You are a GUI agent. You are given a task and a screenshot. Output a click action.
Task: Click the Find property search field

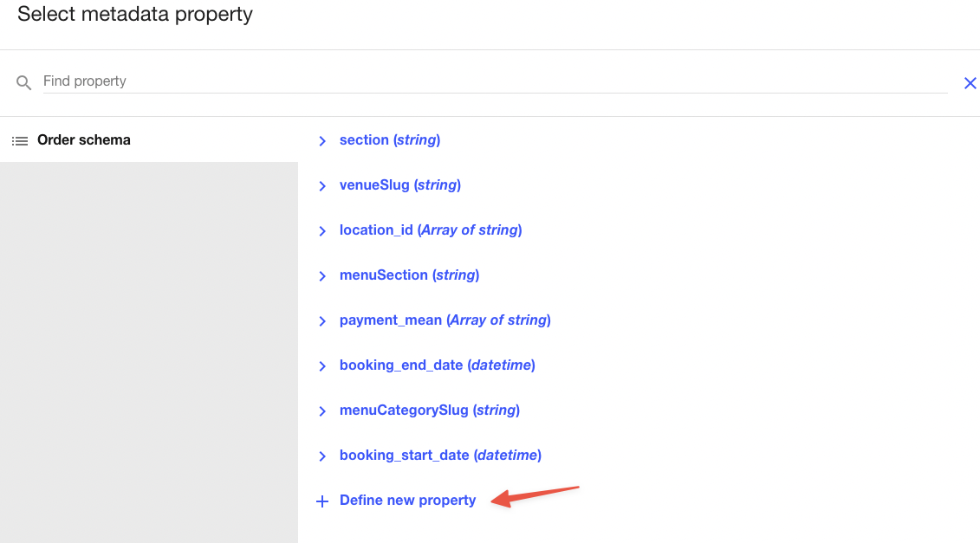[494, 81]
